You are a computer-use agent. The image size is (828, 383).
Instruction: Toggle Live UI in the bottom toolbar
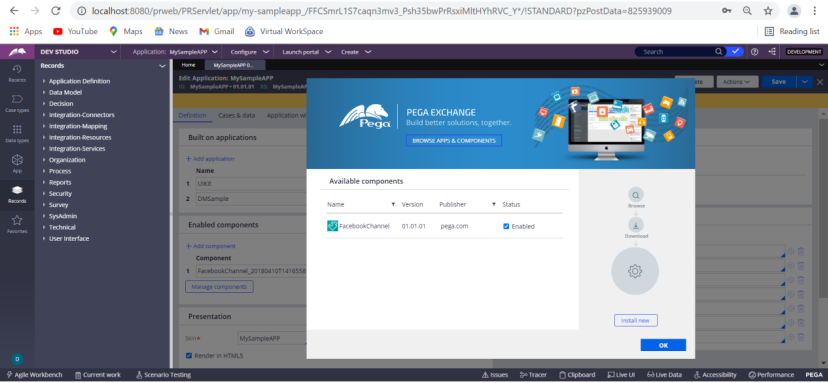coord(621,375)
